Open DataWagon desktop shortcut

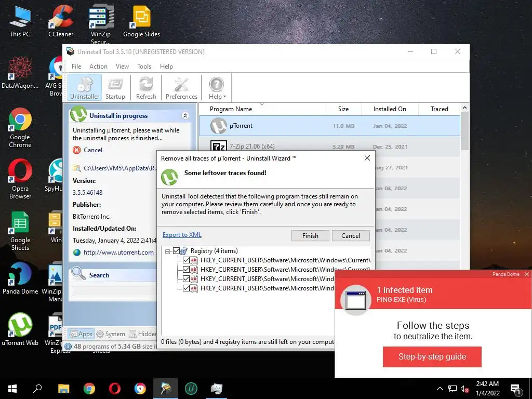tap(20, 73)
